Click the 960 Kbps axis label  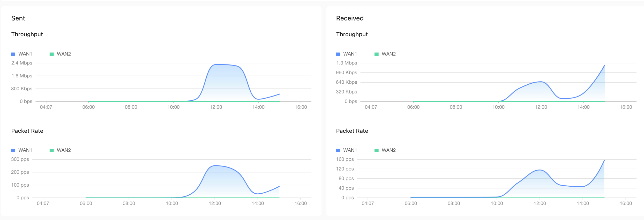(347, 72)
